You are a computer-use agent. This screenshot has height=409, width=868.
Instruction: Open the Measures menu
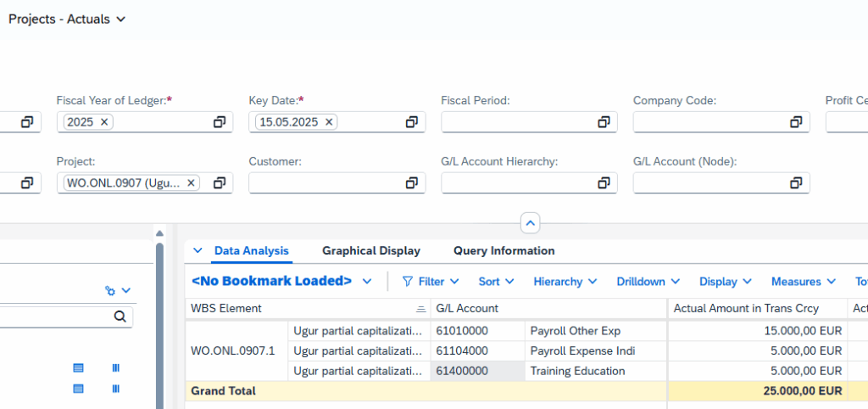804,282
